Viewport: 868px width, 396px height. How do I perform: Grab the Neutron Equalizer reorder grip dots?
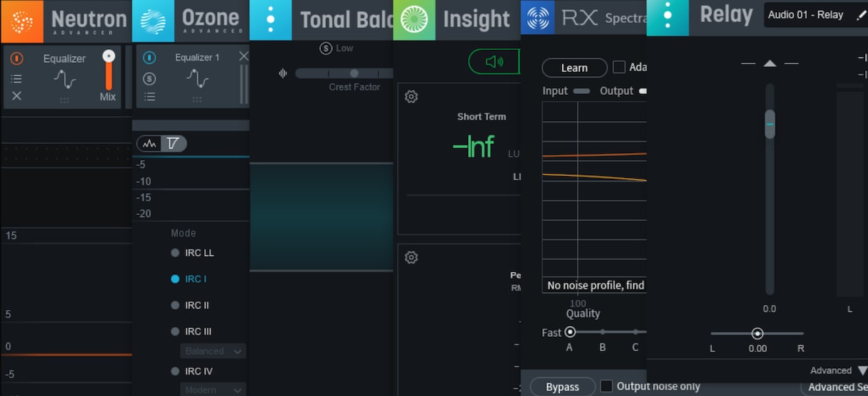point(65,101)
